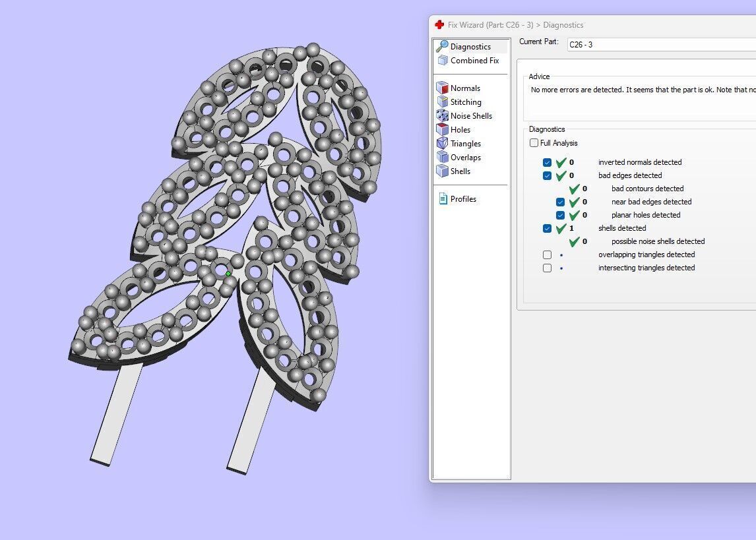Click 'bad contours detected' text
Viewport: 756px width, 540px height.
648,189
